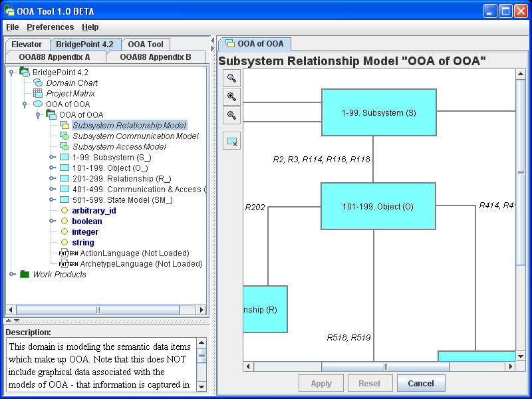Click the 501-599. State Model tree icon
Viewport: 532px width, 399px height.
65,200
